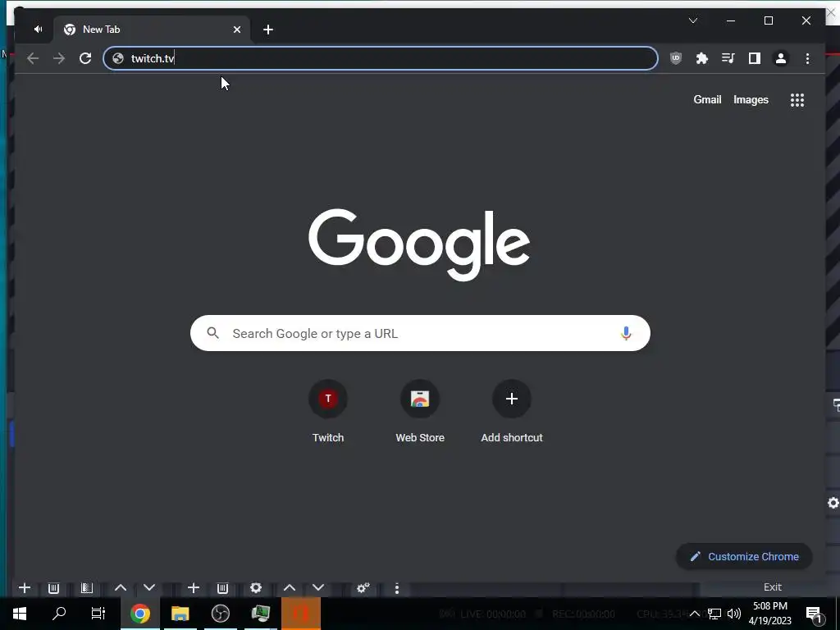Open OBS scene filters
Image resolution: width=840 pixels, height=630 pixels.
coord(86,588)
